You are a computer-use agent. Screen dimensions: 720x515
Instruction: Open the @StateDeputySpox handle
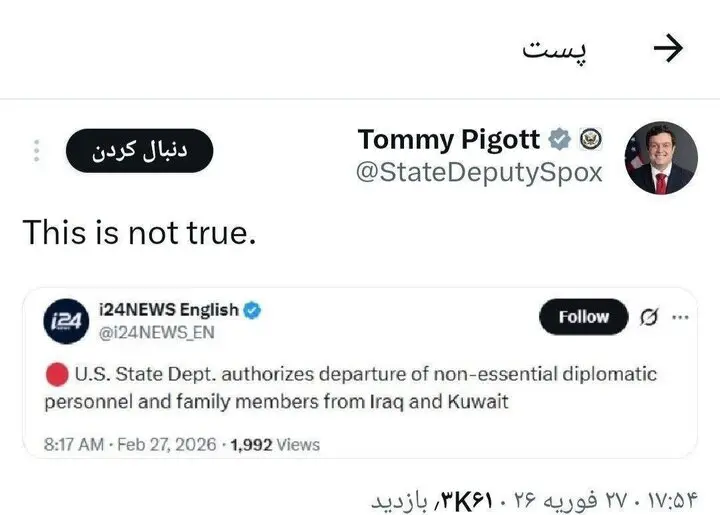pos(480,172)
